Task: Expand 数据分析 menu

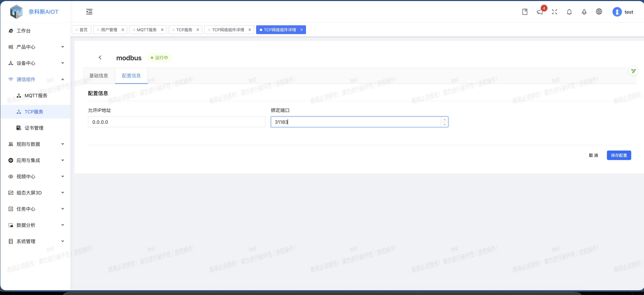Action: [x=35, y=225]
